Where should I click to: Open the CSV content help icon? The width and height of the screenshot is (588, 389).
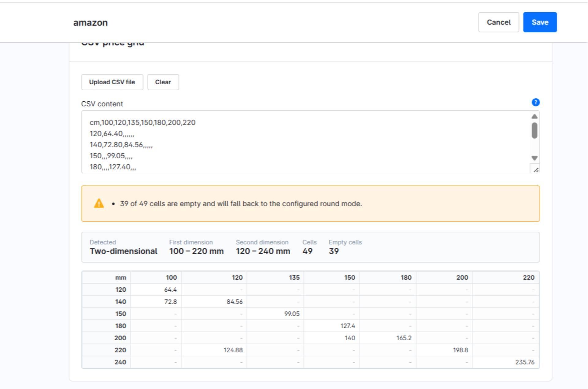(x=535, y=102)
